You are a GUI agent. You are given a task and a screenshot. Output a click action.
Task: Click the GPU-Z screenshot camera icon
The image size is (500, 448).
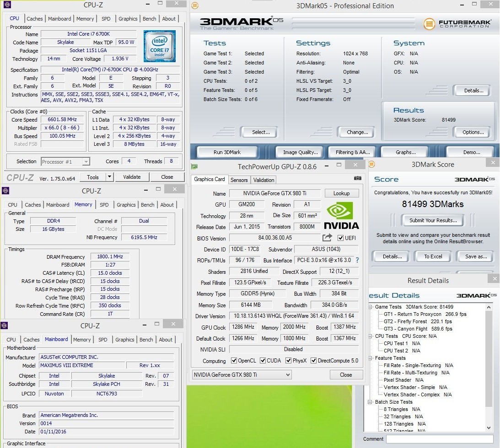[x=357, y=178]
